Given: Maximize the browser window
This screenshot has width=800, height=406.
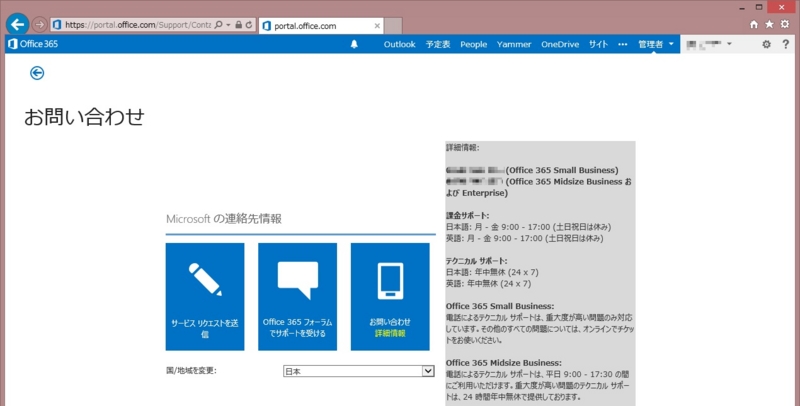Looking at the screenshot, I should [x=759, y=7].
